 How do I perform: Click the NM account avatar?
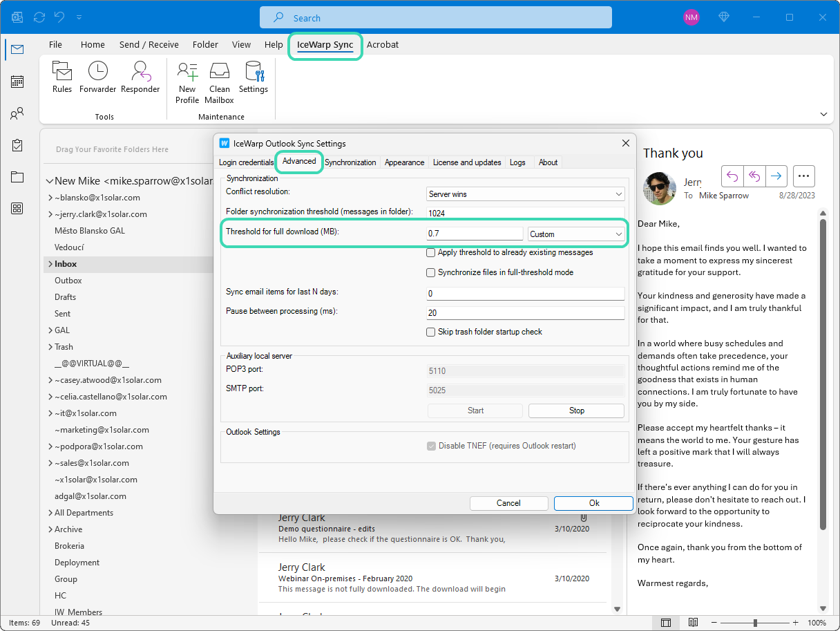pyautogui.click(x=691, y=17)
